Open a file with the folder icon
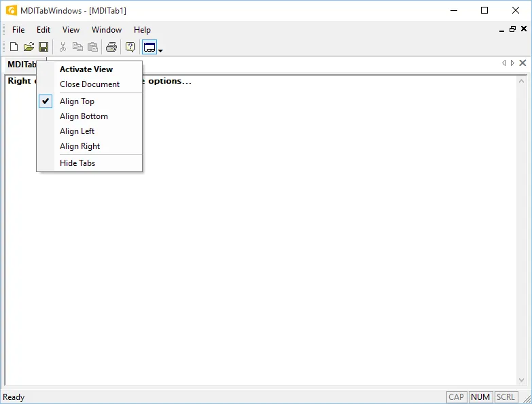This screenshot has width=532, height=404. click(x=29, y=47)
